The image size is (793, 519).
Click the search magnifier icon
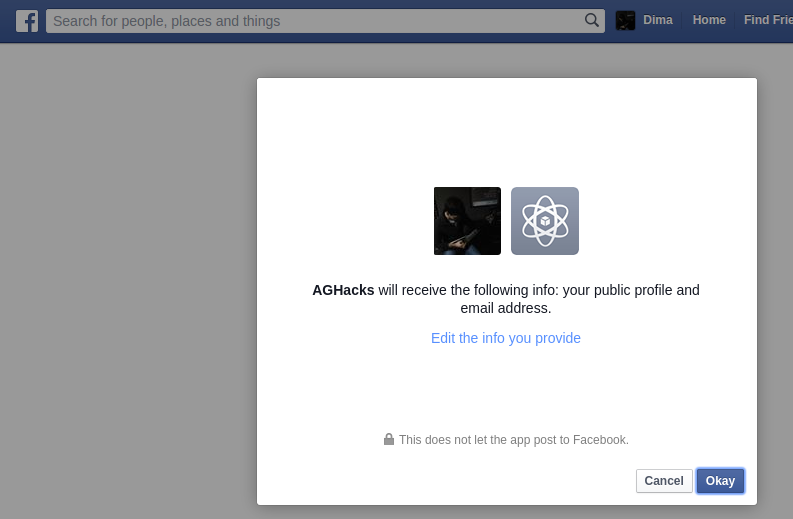(592, 20)
